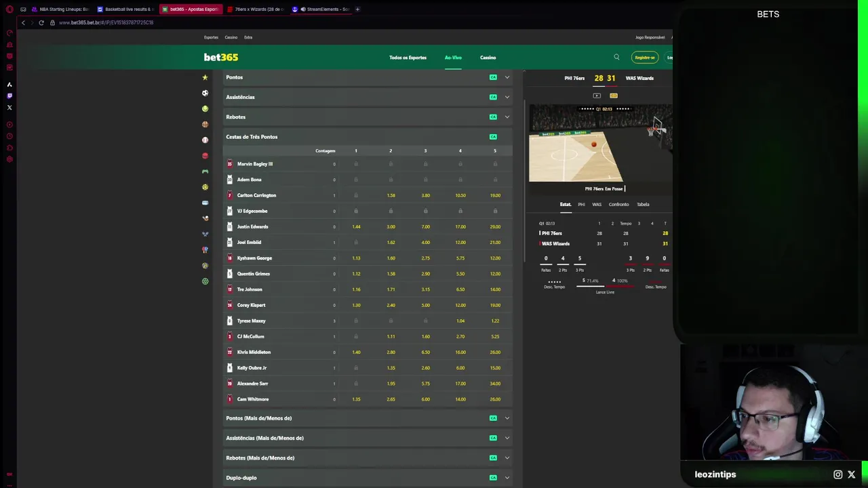
Task: Toggle the green badge on Assistências row
Action: [x=493, y=97]
